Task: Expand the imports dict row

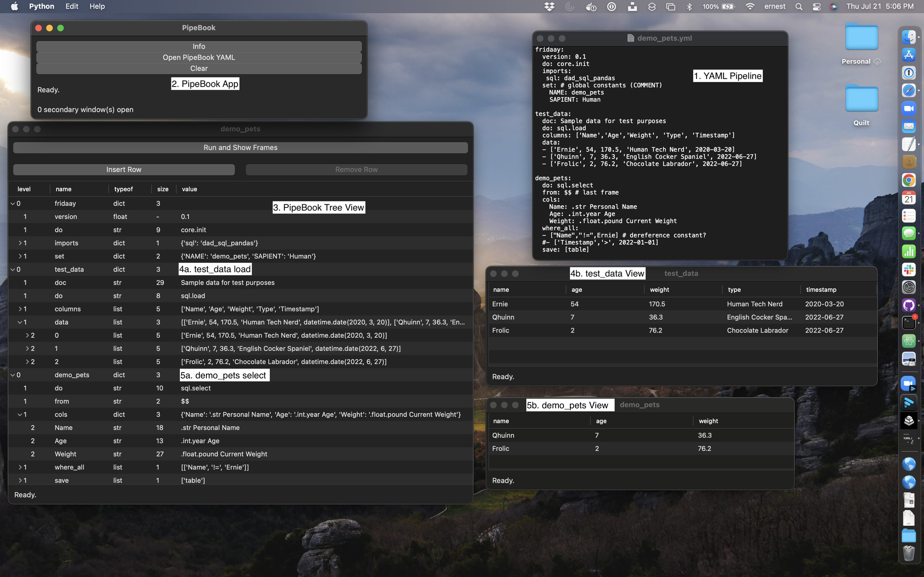Action: (20, 243)
